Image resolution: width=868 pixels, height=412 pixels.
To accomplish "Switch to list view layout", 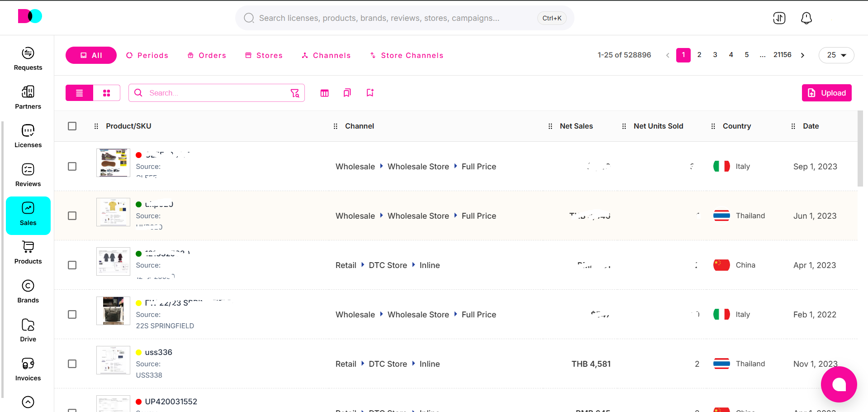I will click(80, 93).
